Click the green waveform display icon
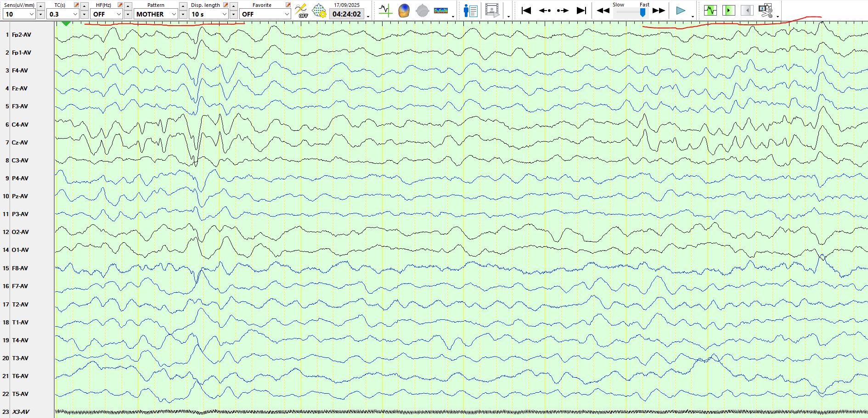This screenshot has width=868, height=418. click(x=710, y=10)
